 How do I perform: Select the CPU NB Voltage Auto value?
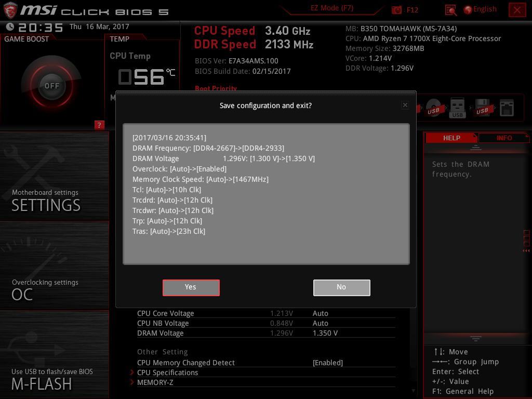coord(320,323)
